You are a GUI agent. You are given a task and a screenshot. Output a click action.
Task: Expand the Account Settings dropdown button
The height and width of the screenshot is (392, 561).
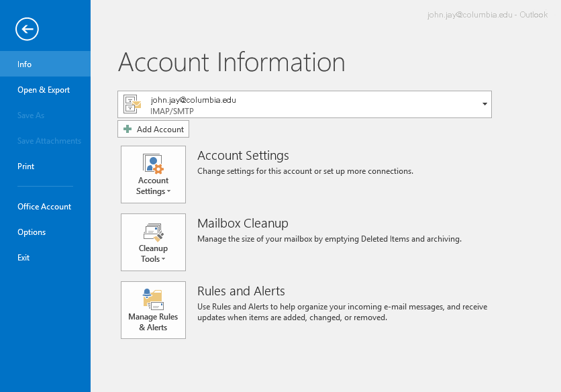coord(153,175)
